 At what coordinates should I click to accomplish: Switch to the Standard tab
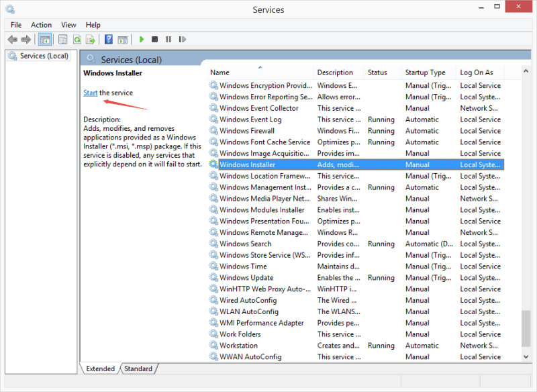click(x=138, y=369)
